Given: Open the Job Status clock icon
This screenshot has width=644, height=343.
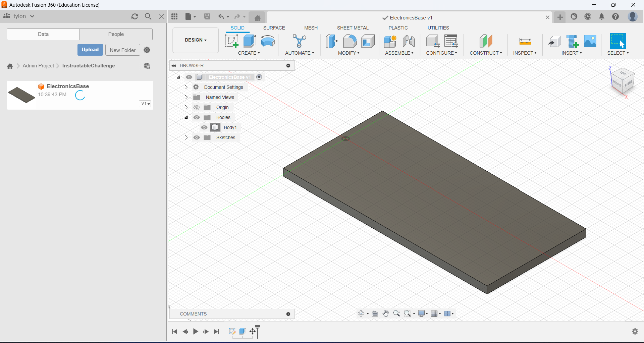Looking at the screenshot, I should pyautogui.click(x=588, y=16).
